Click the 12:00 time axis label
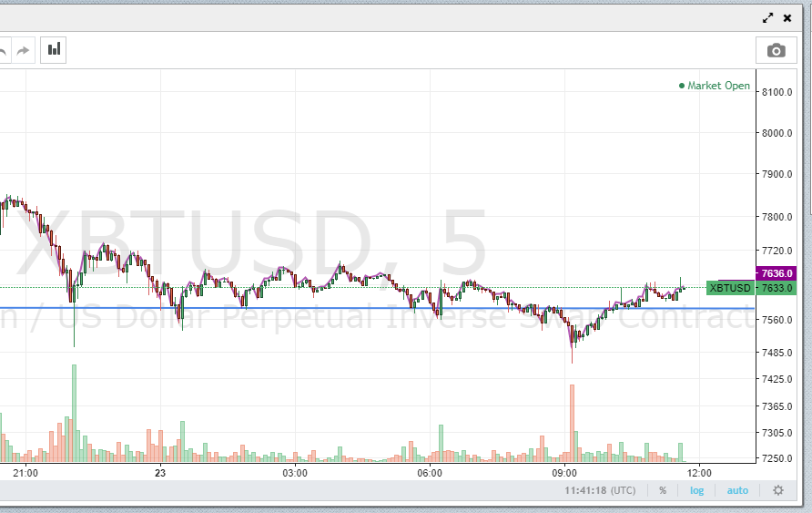Image resolution: width=812 pixels, height=513 pixels. 699,473
